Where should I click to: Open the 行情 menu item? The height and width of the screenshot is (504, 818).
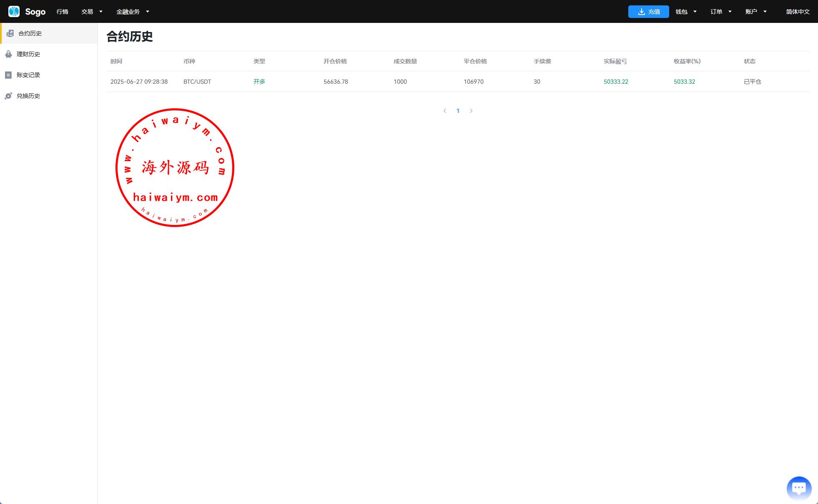point(62,12)
